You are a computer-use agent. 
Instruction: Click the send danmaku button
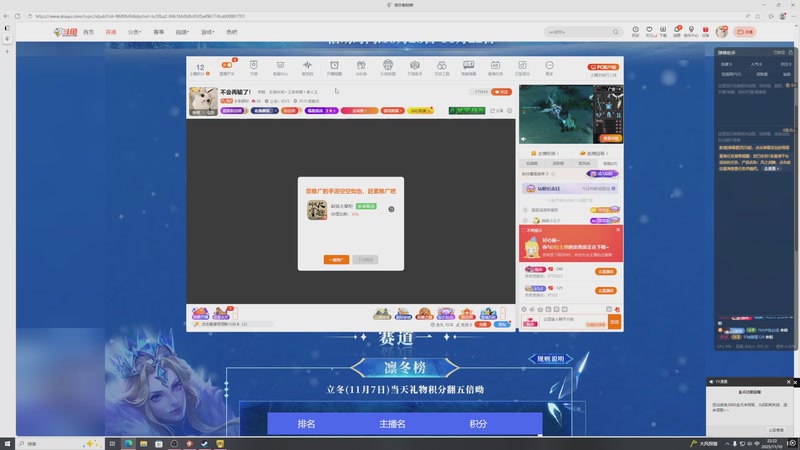(614, 322)
